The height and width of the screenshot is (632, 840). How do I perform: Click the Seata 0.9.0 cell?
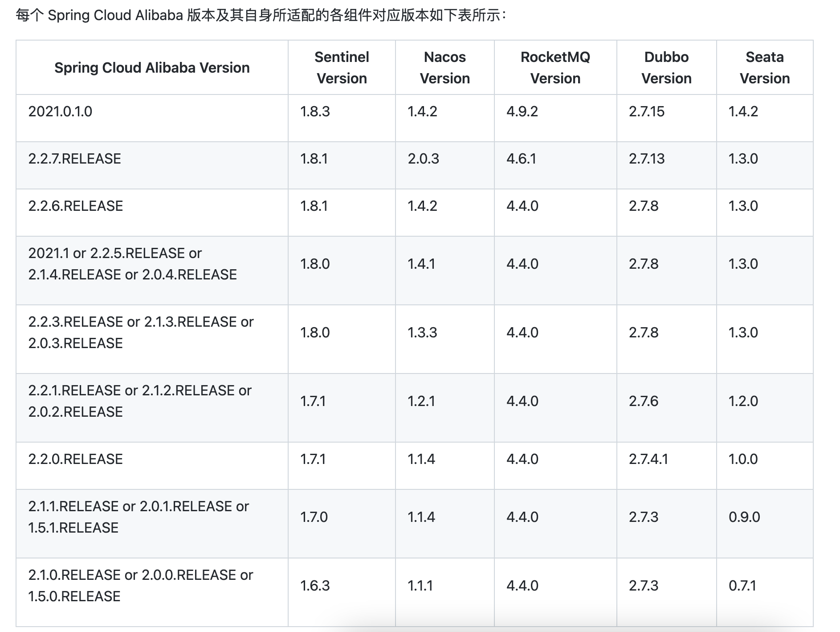pyautogui.click(x=744, y=517)
